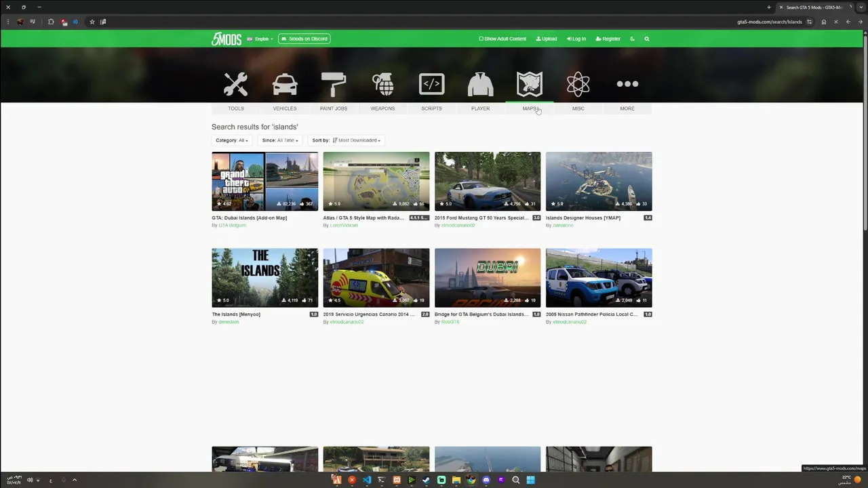Click 'The Islands [Menyoo]' title link

coord(236,314)
